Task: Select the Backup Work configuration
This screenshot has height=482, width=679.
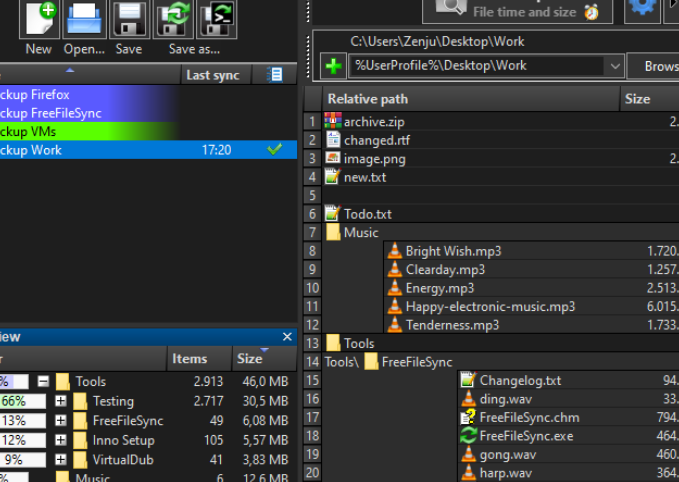Action: (149, 150)
